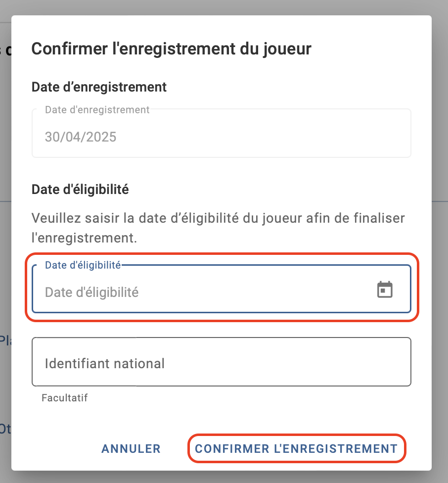Click the gray floating Date d'enregistrement label
The width and height of the screenshot is (448, 483).
pos(97,110)
